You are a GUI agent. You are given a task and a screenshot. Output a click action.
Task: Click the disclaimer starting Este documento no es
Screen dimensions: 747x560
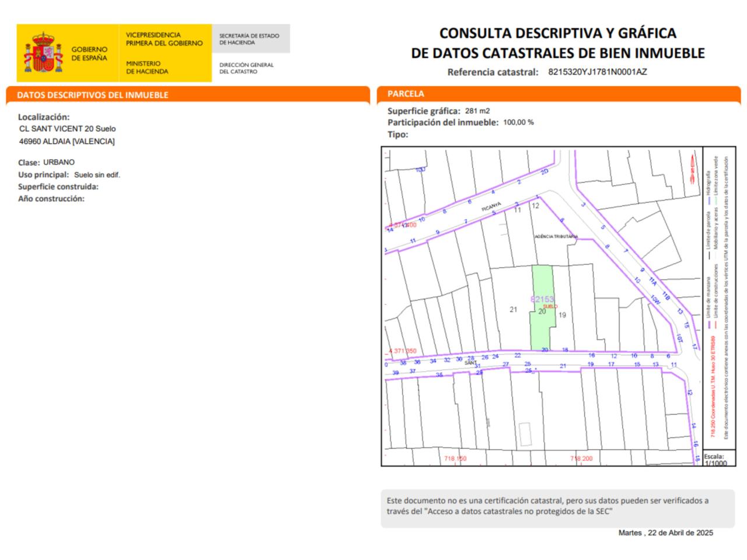pos(547,506)
